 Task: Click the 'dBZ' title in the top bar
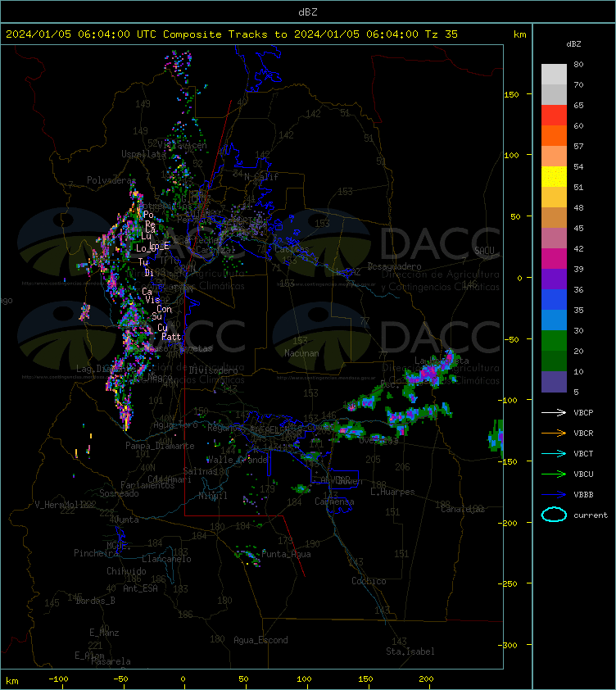(x=307, y=12)
